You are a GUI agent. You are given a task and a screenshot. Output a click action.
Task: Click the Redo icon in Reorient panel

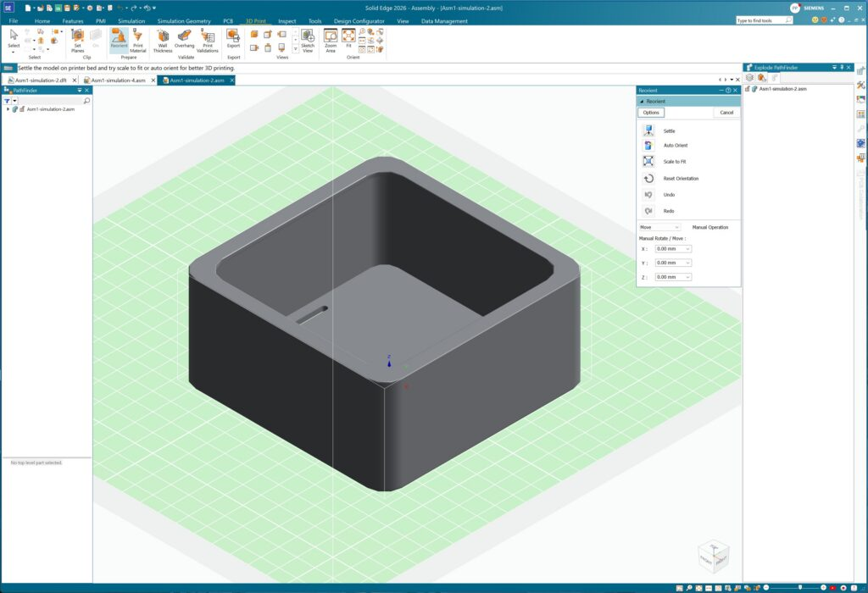648,211
